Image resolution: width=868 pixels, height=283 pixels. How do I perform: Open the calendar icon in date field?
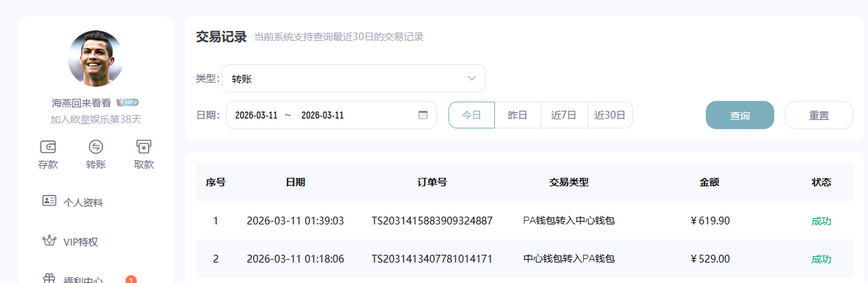[x=423, y=115]
